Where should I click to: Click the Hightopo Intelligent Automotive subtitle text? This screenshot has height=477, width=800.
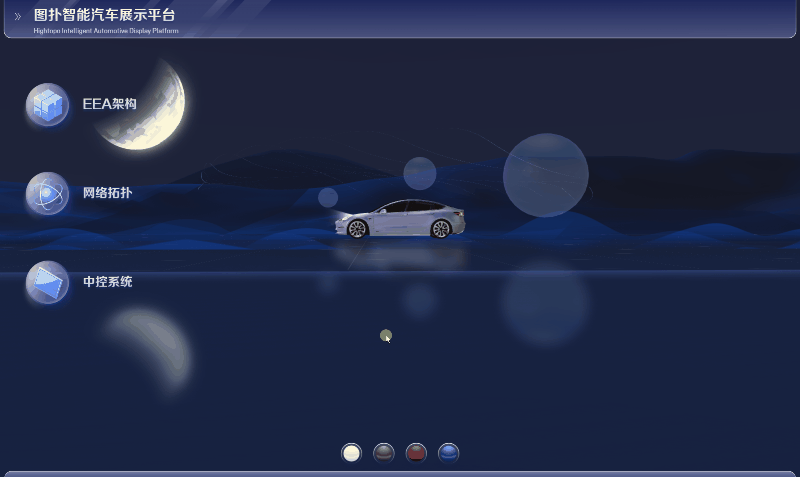click(x=106, y=31)
